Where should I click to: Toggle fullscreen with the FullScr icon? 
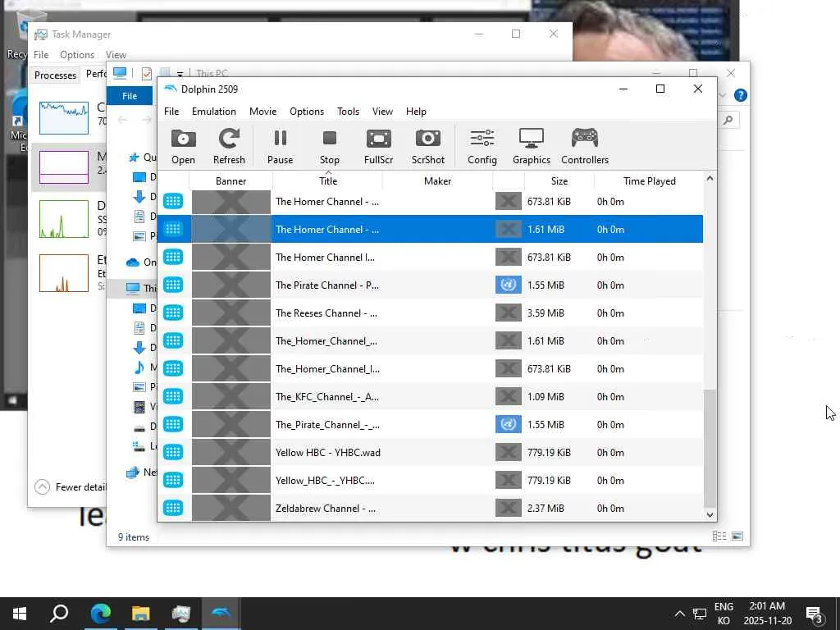tap(378, 146)
